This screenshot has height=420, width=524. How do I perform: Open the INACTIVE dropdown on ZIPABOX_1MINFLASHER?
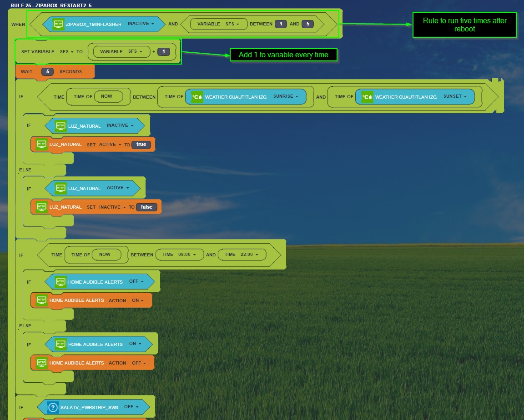click(x=141, y=24)
